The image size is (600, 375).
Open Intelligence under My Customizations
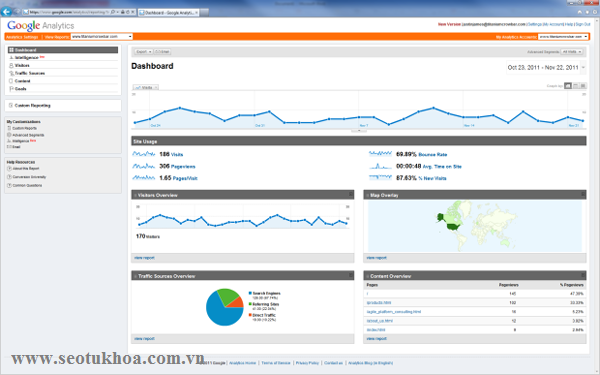(x=21, y=141)
